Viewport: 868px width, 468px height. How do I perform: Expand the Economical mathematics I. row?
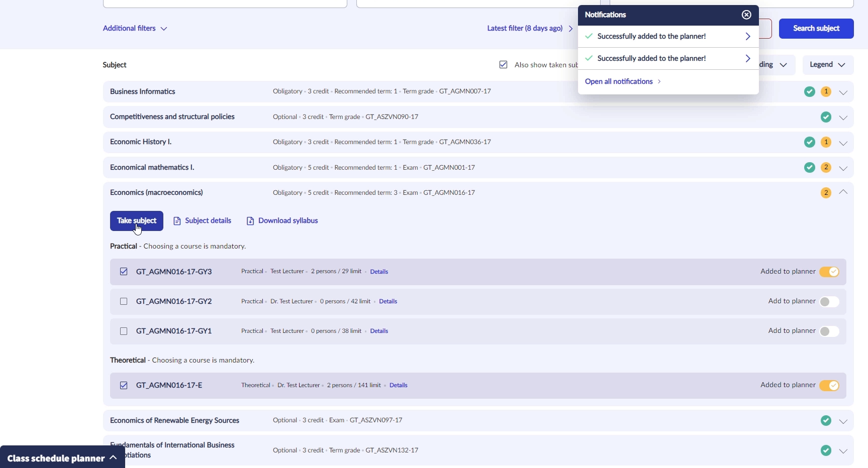click(x=843, y=168)
